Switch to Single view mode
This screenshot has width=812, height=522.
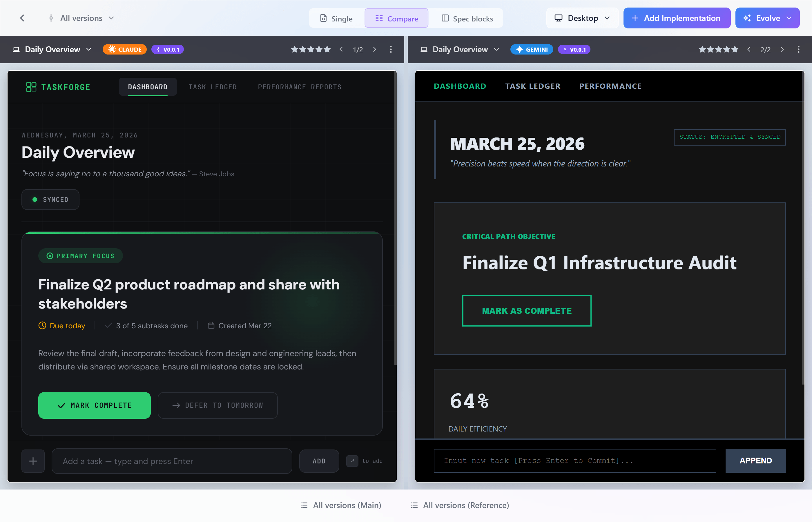[x=336, y=19]
